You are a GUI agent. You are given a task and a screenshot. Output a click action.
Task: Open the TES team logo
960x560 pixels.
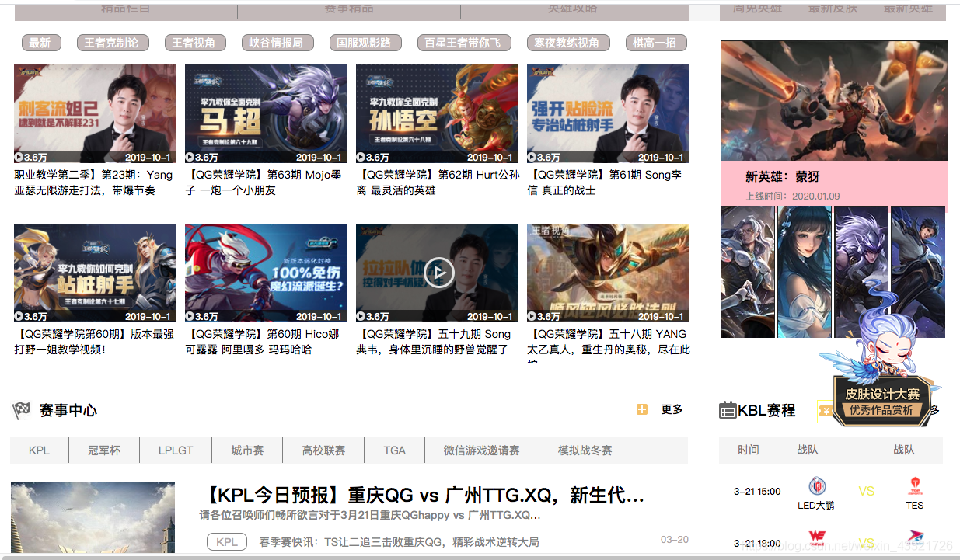915,486
